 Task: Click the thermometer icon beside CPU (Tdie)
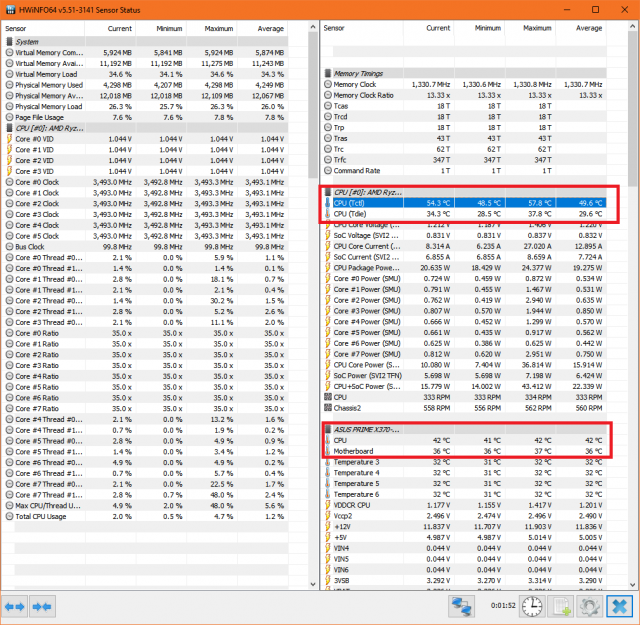[327, 214]
